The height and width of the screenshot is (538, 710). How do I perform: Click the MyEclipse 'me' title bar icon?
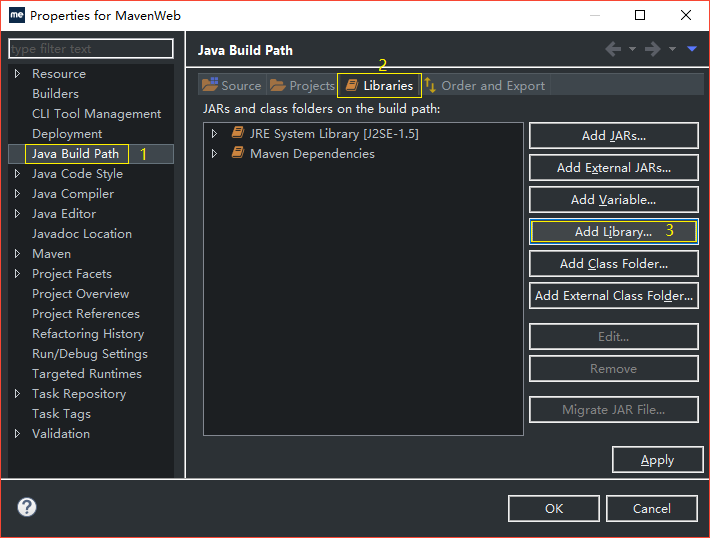pyautogui.click(x=17, y=15)
